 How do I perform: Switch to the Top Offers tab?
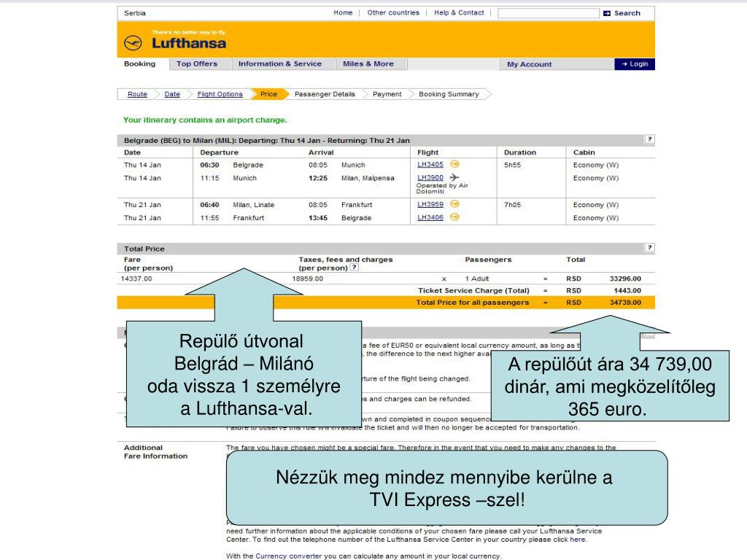click(x=197, y=64)
